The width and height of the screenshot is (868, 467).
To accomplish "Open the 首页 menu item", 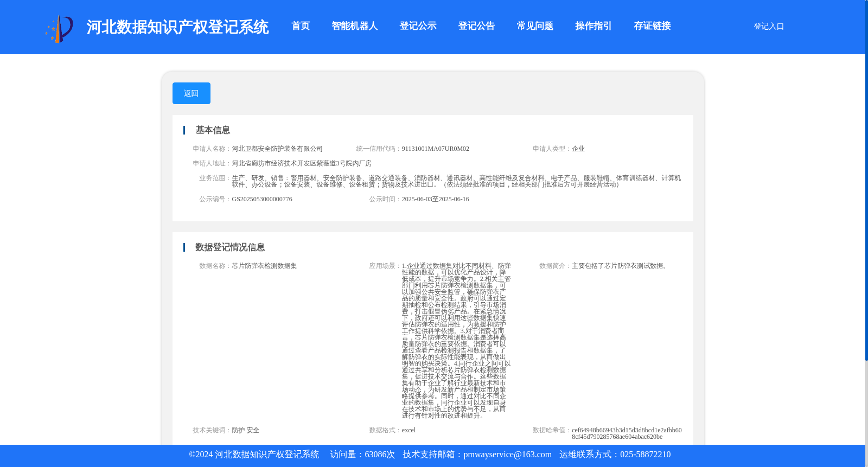I will (x=301, y=26).
